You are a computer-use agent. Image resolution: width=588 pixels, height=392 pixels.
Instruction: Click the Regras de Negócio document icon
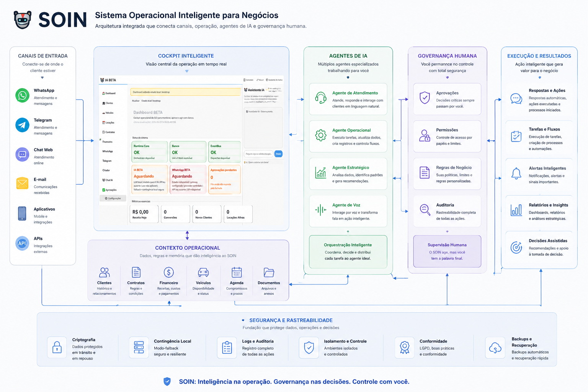click(x=425, y=173)
